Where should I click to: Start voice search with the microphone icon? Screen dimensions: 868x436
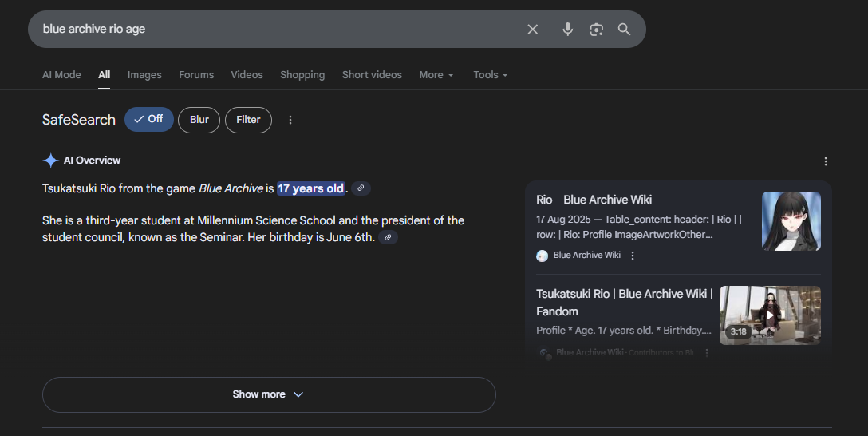click(567, 30)
